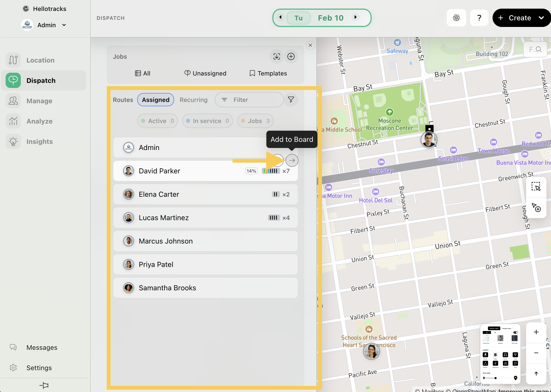This screenshot has width=551, height=392.
Task: Toggle the Jobs 3 filter chip
Action: (255, 121)
